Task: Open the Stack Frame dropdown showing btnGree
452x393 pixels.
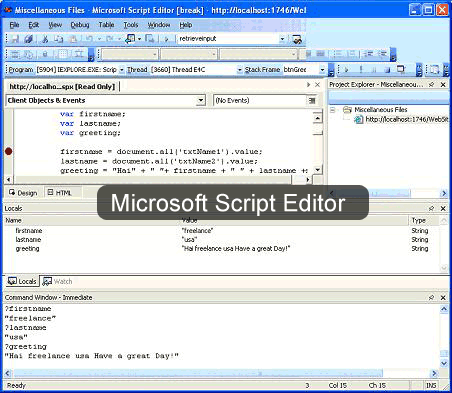Action: [322, 70]
